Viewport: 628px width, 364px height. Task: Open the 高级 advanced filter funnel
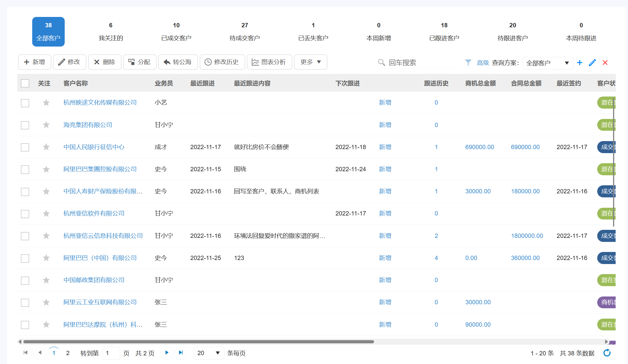(x=478, y=62)
